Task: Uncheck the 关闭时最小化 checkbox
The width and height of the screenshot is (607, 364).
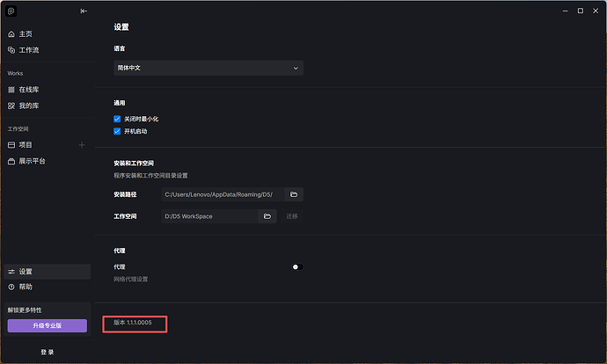Action: [117, 119]
